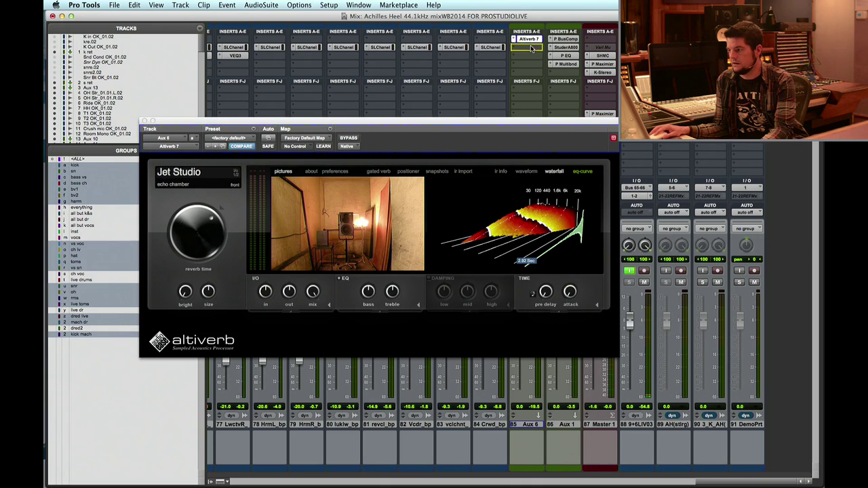Toggle the DAMPING section enable square
Screen dimensions: 868x488
(429, 278)
